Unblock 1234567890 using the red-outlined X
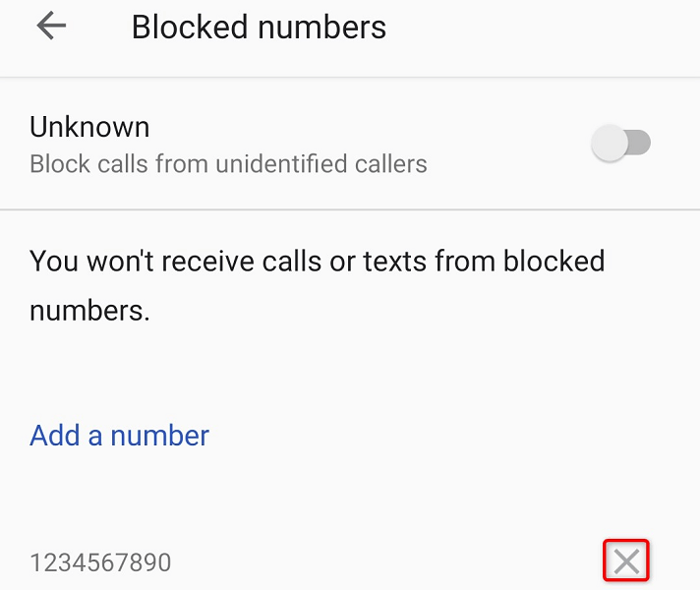Screen dimensions: 700x590 [626, 560]
